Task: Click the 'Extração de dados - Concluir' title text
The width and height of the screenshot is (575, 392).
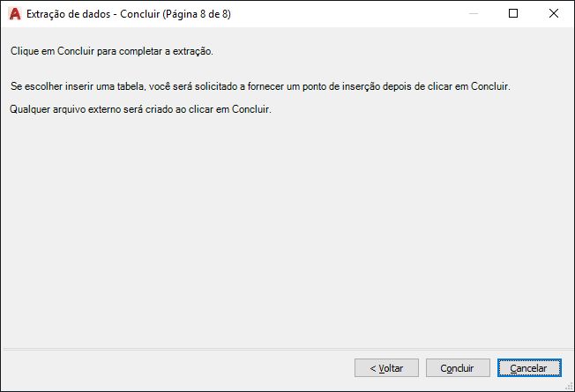Action: [97, 14]
